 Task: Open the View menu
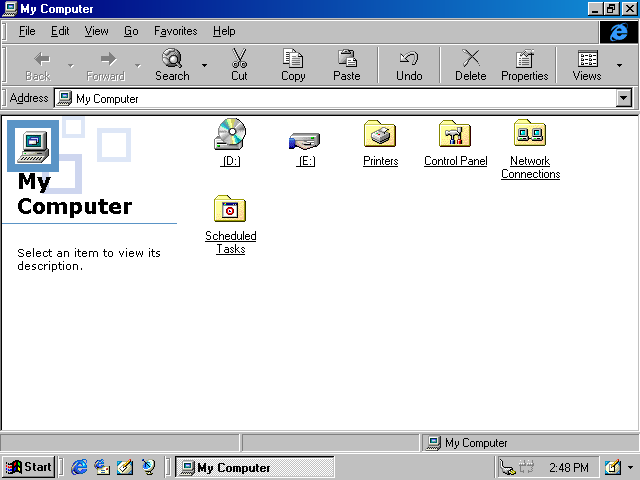[96, 31]
